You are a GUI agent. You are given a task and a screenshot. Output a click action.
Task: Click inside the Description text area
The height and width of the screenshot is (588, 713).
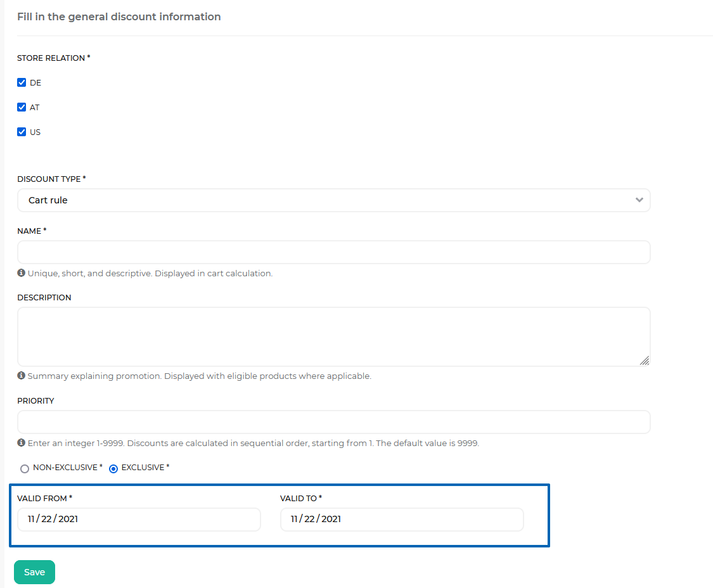pos(334,336)
